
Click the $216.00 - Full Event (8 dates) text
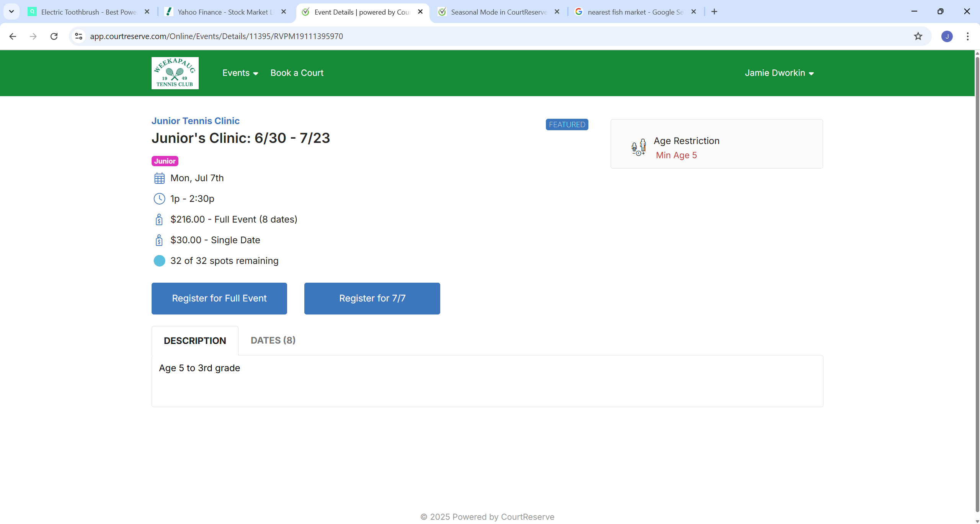coord(234,219)
